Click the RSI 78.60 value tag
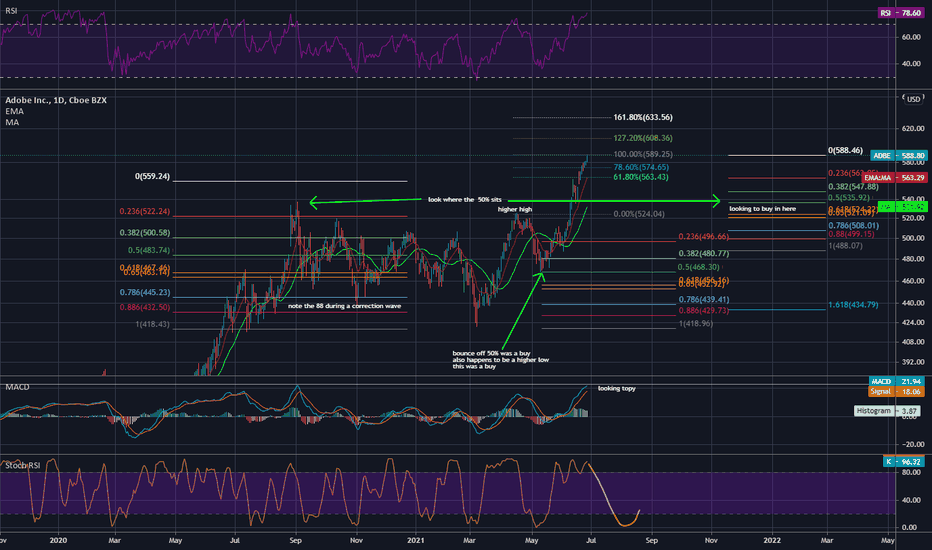This screenshot has height=550, width=932. [900, 13]
